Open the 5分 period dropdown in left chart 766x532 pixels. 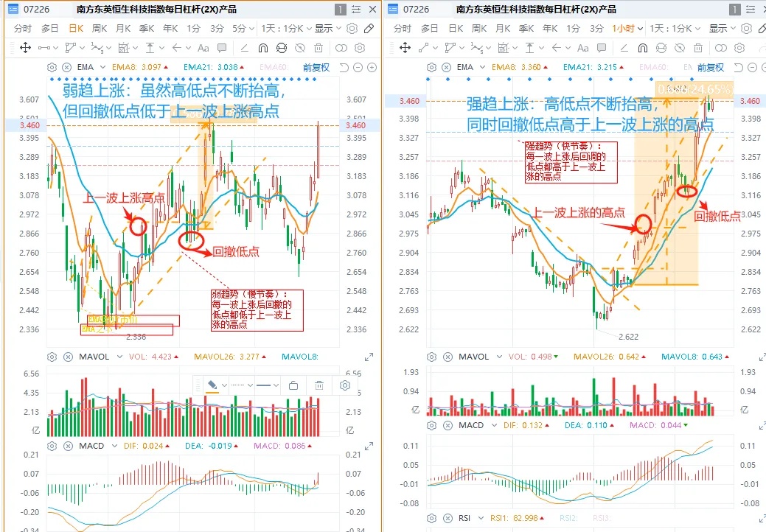coord(243,28)
